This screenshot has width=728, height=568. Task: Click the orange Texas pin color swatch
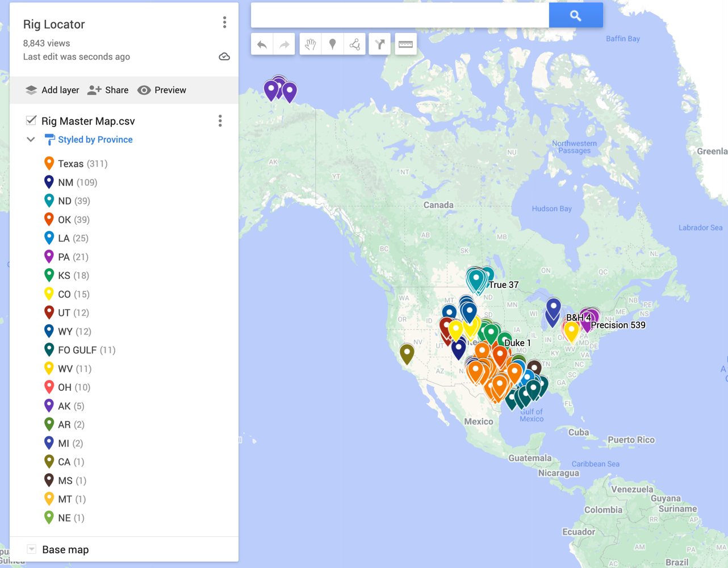coord(49,163)
